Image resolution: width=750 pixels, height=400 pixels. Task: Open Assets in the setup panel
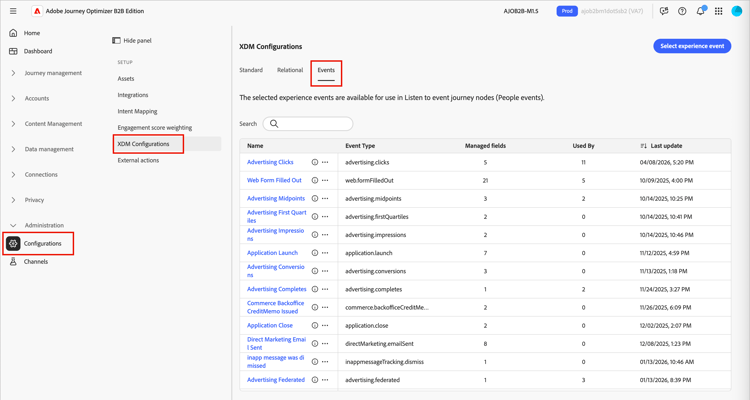(126, 78)
